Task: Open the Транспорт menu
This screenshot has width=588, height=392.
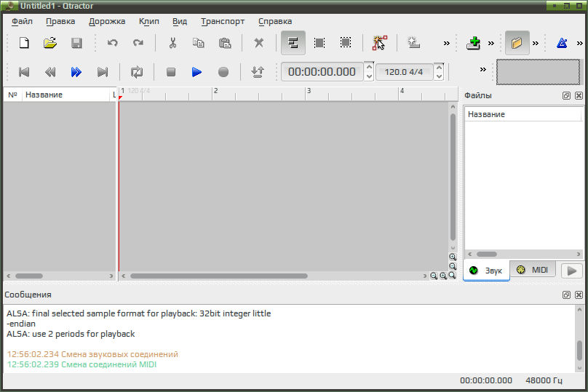Action: pyautogui.click(x=223, y=21)
